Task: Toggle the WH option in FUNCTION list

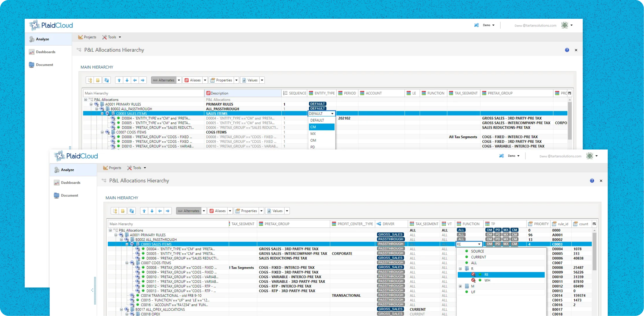Action: [487, 280]
